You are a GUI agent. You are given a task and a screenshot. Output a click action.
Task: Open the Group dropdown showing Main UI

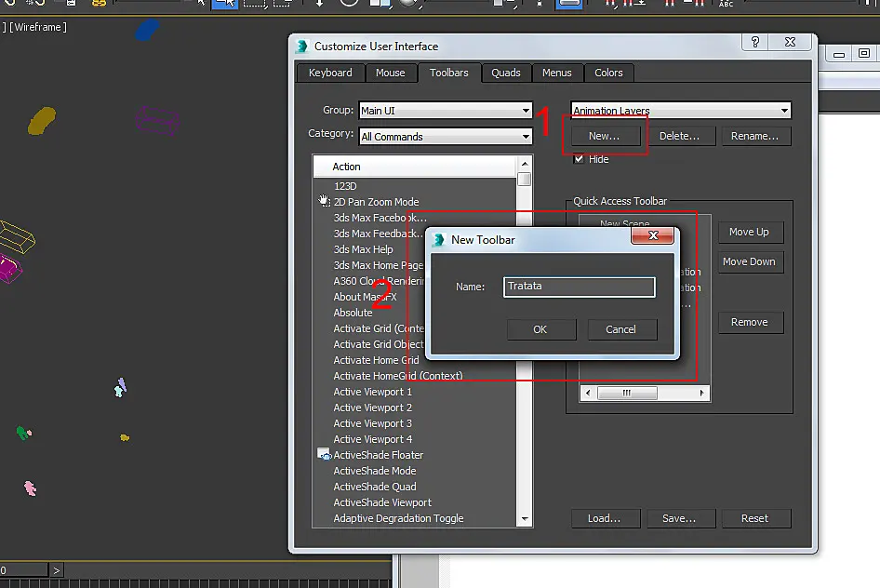pyautogui.click(x=446, y=111)
